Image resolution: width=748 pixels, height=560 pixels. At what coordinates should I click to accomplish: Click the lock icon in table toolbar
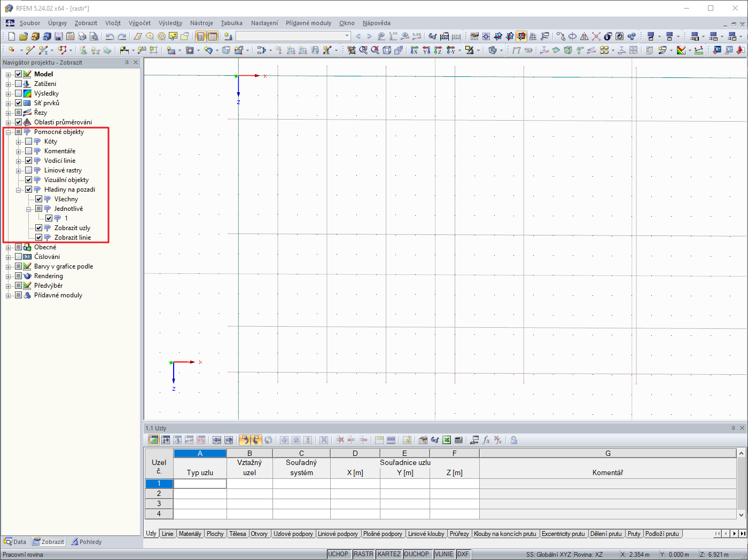513,440
